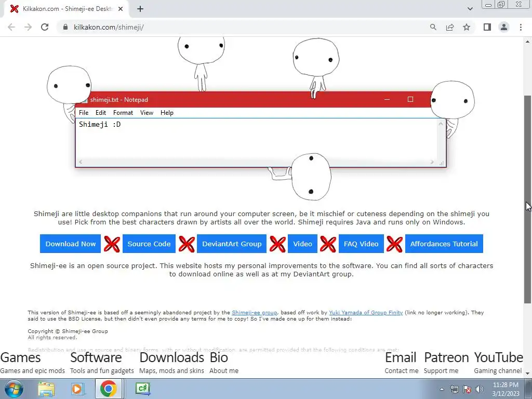Screen dimensions: 532x399
Task: Launch Windows Media Player from taskbar
Action: pos(77,389)
